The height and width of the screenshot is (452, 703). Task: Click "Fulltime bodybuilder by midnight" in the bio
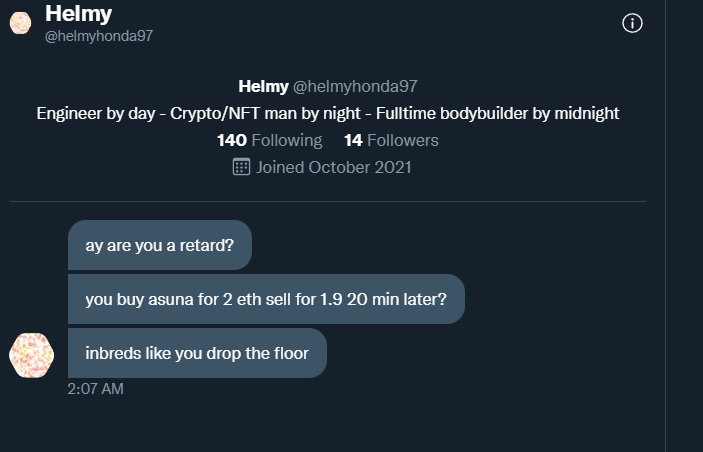[497, 113]
